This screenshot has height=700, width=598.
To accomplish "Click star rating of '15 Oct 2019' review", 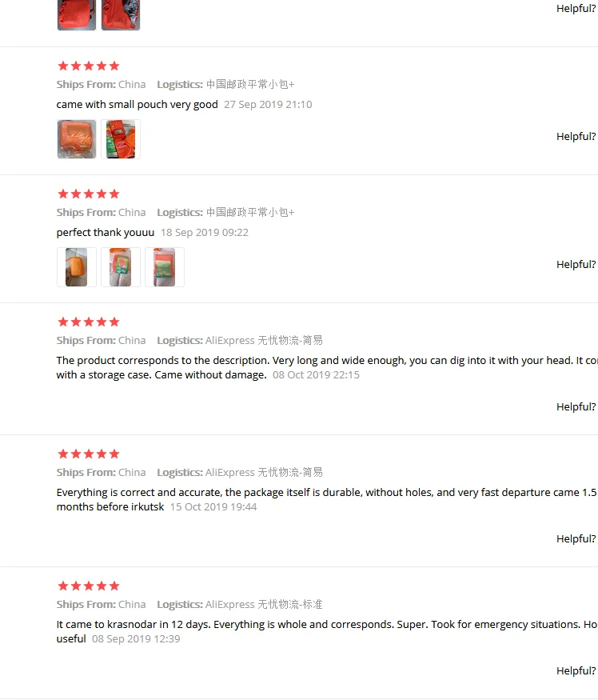I will coord(89,454).
